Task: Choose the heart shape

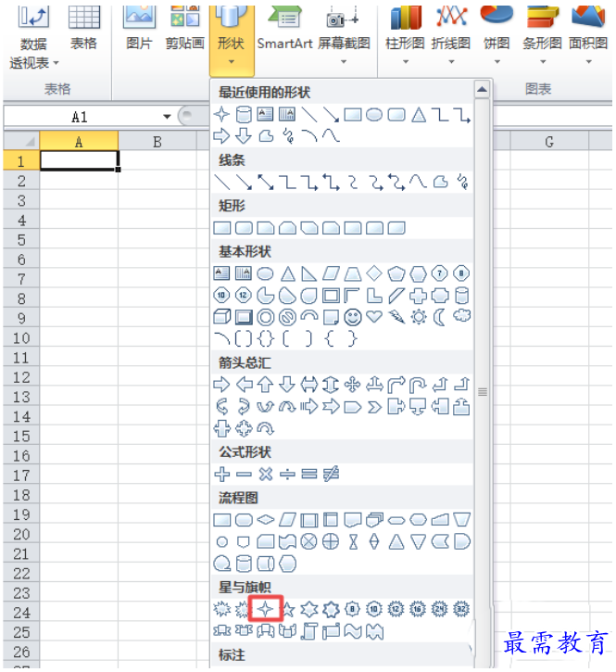Action: [374, 317]
